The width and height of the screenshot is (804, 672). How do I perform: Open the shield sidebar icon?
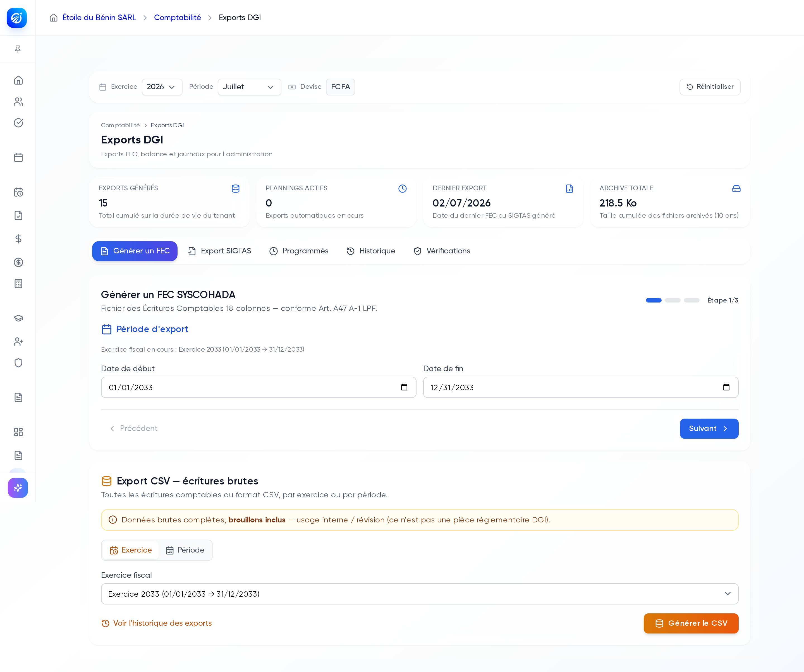[x=18, y=363]
